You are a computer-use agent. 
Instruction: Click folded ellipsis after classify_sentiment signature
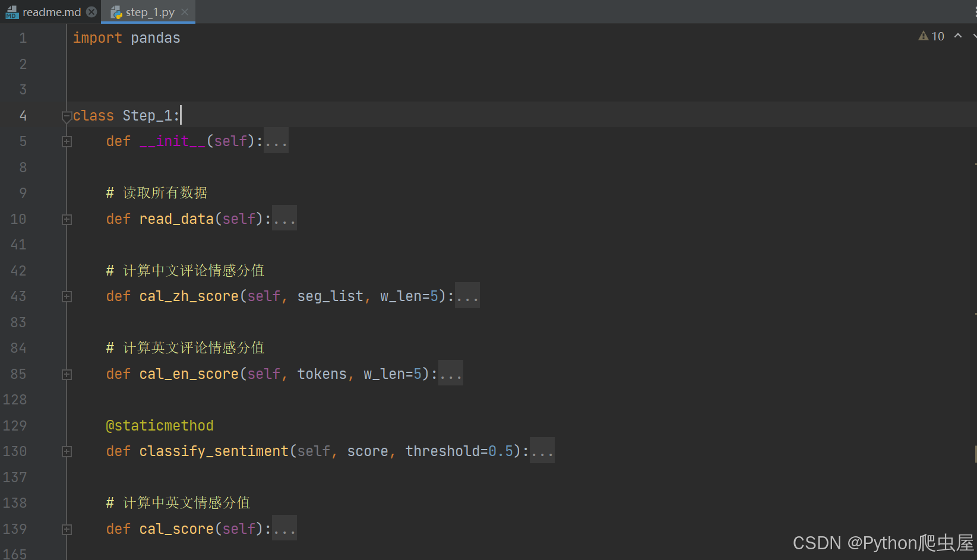[x=542, y=451]
